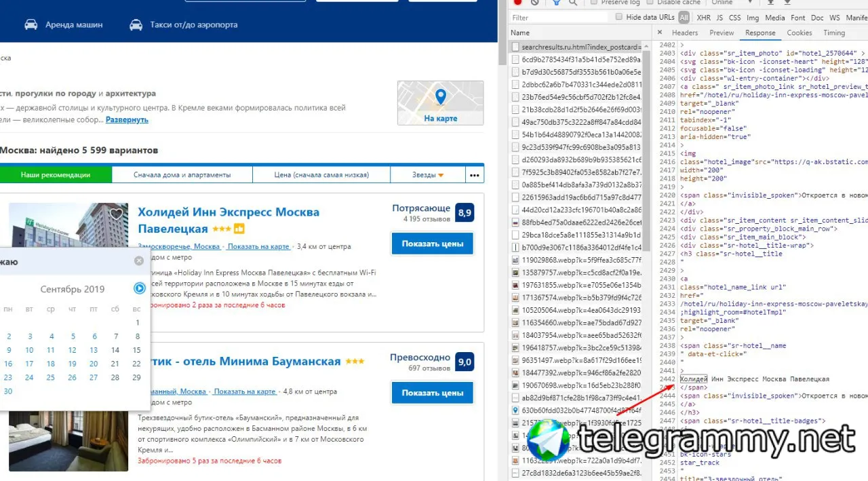The width and height of the screenshot is (868, 481).
Task: Filter requests by Font
Action: click(x=798, y=18)
